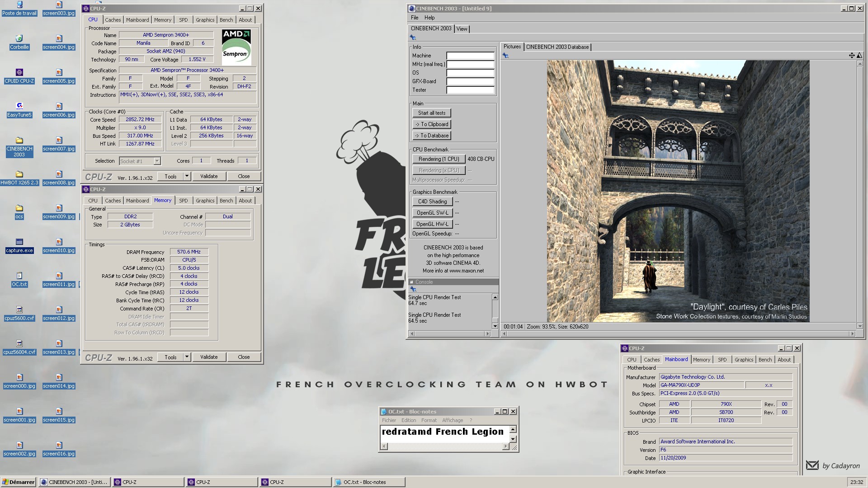This screenshot has height=488, width=868.
Task: Click the move cross icon in Pictures panel
Action: coord(852,55)
